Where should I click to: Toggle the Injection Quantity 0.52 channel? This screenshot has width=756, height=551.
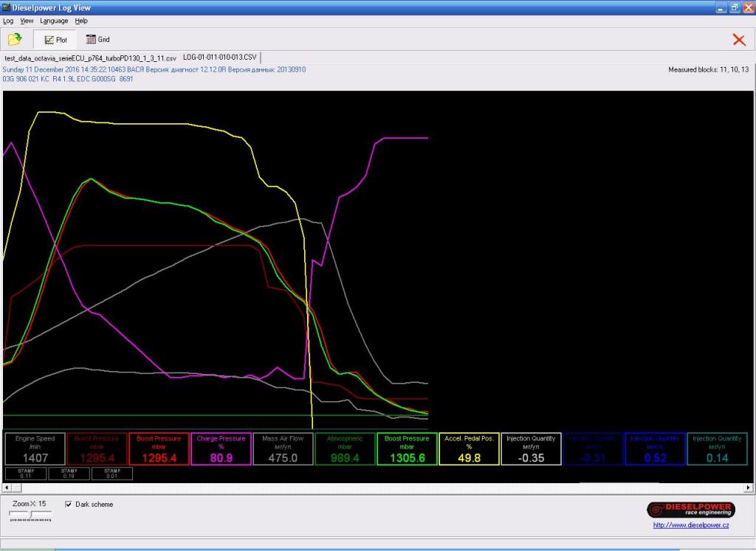(x=655, y=449)
